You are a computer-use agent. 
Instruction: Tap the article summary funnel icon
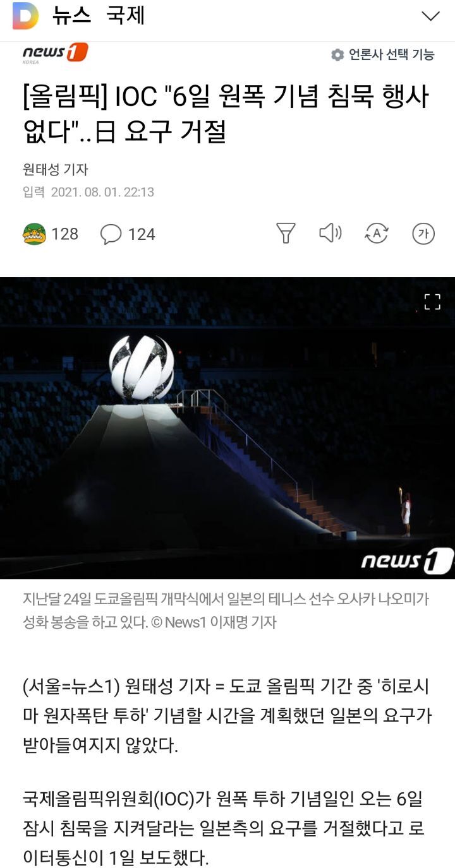click(x=286, y=234)
